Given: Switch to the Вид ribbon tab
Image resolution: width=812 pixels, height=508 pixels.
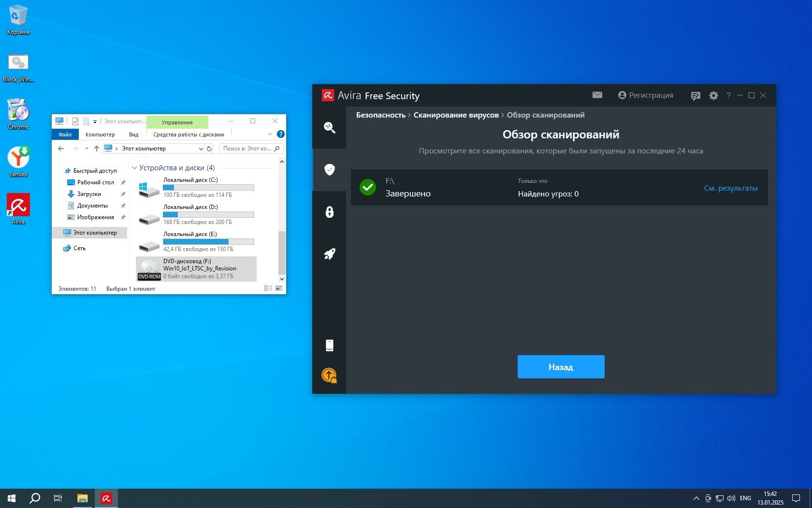Looking at the screenshot, I should [134, 134].
